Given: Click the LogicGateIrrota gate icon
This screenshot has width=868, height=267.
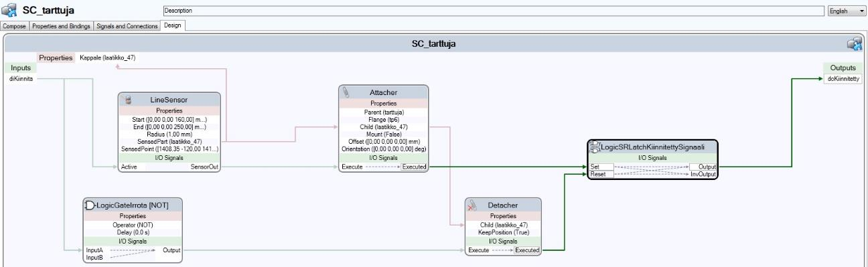Looking at the screenshot, I should coord(90,205).
